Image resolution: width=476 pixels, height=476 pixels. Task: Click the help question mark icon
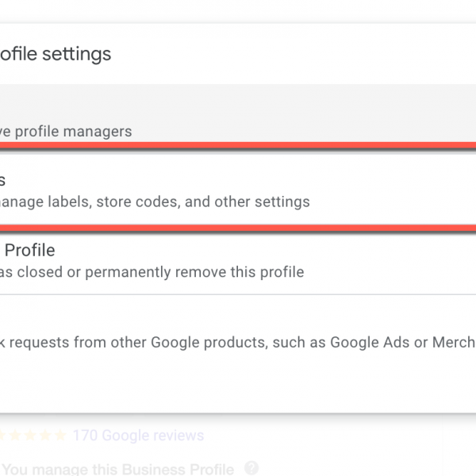coord(251,468)
